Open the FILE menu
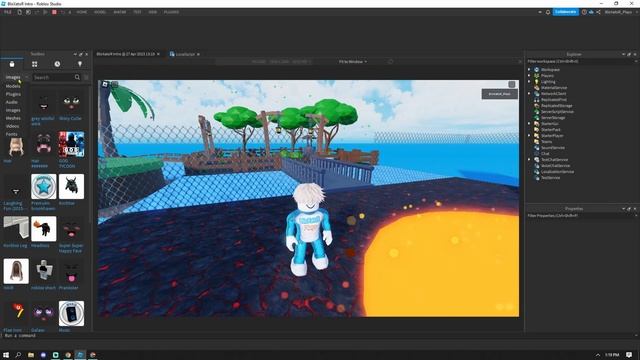Screen dimensions: 640x360 (7, 12)
